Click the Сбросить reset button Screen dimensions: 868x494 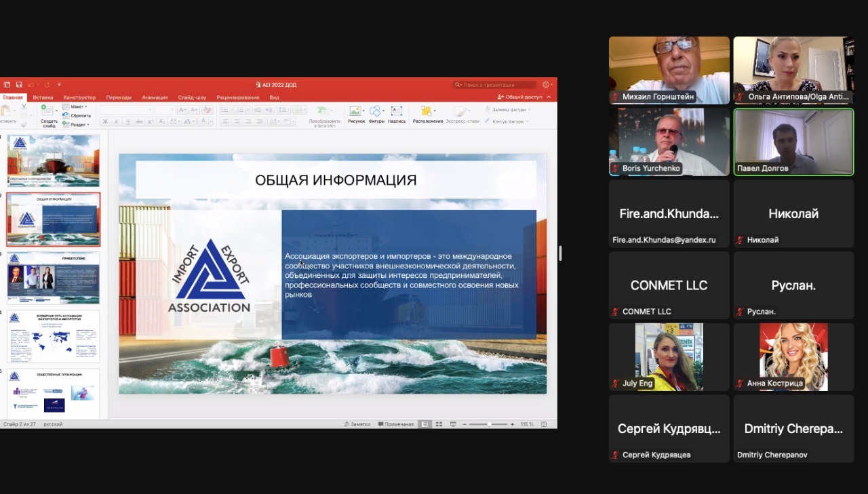(76, 116)
